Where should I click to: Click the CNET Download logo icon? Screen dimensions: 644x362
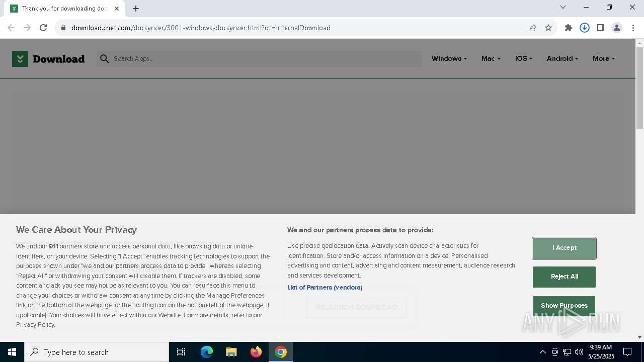point(20,59)
